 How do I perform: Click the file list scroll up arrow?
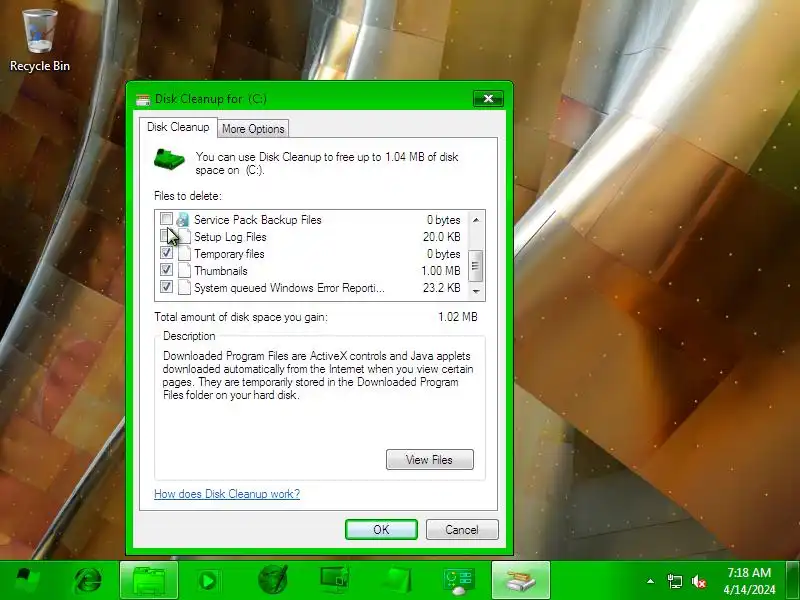pyautogui.click(x=476, y=220)
